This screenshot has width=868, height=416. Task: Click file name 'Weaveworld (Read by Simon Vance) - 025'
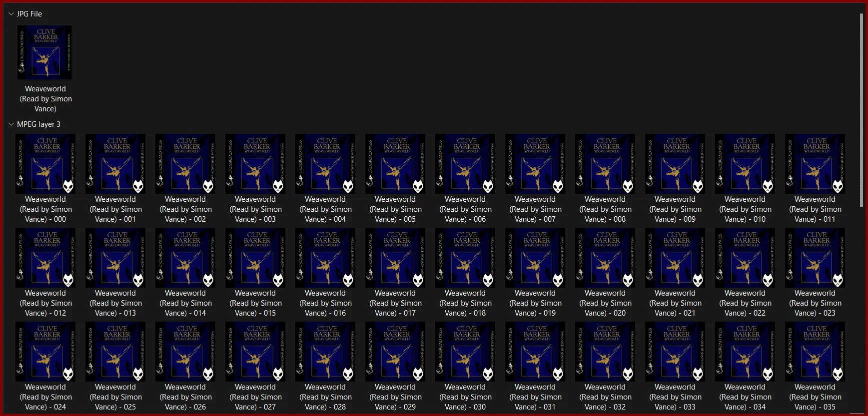115,397
